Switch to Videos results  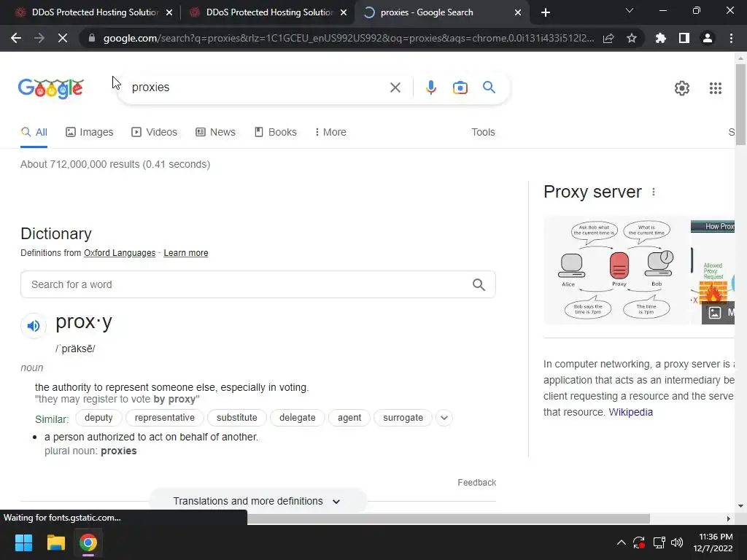tap(155, 133)
